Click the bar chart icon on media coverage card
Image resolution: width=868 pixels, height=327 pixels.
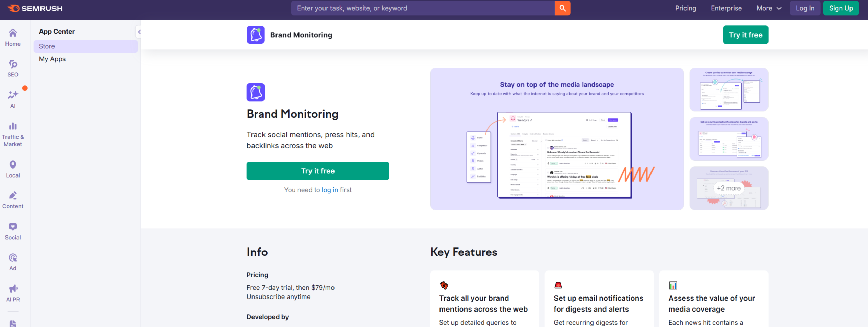673,285
